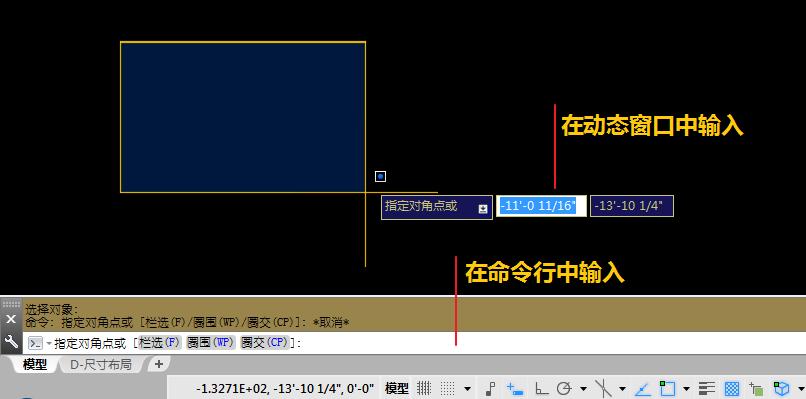Click dynamic input field -13'-10 1/4"

tap(632, 206)
